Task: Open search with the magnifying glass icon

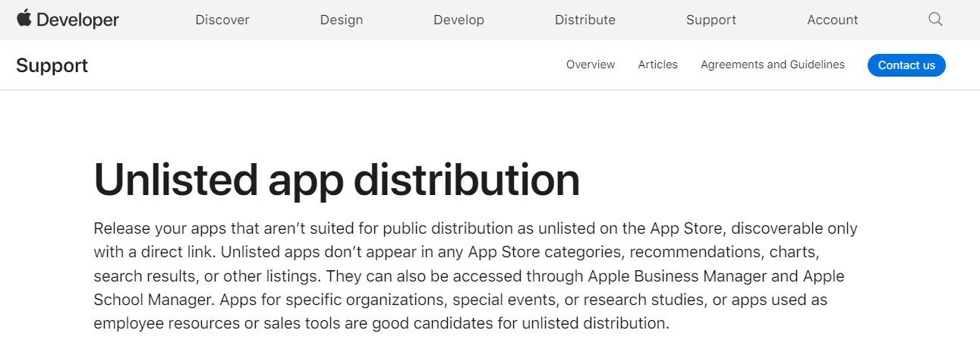Action: (935, 20)
